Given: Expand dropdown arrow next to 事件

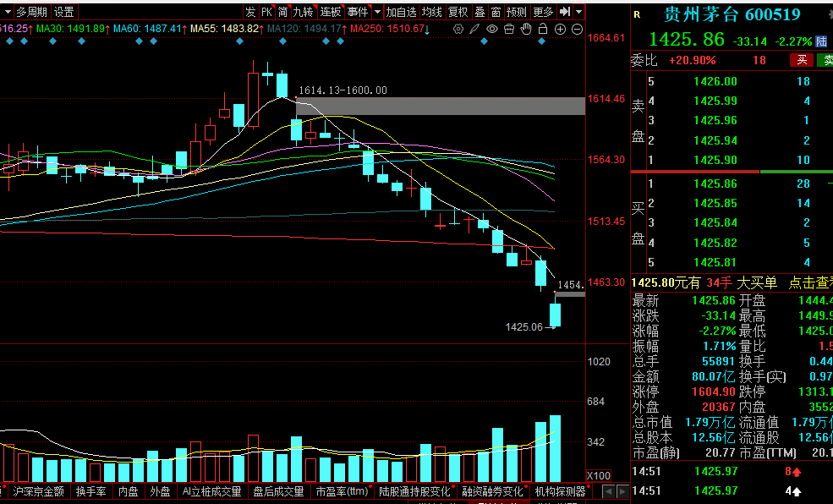Looking at the screenshot, I should pyautogui.click(x=378, y=12).
